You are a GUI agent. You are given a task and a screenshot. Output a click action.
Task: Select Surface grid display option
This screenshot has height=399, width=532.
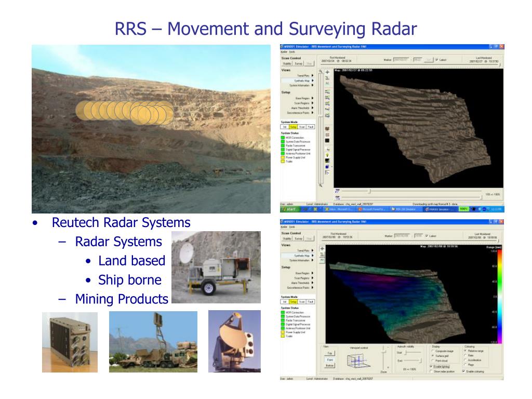coord(433,355)
